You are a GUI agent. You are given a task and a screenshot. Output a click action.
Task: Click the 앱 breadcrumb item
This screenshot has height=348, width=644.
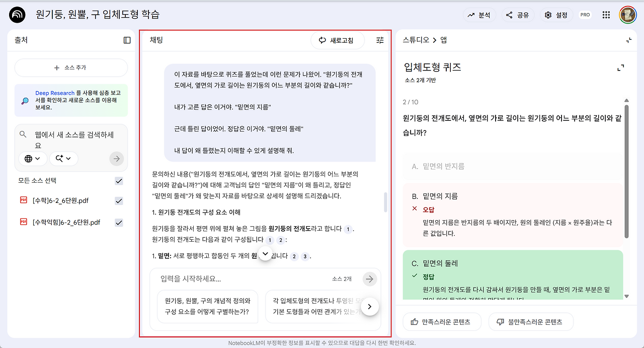click(x=444, y=40)
